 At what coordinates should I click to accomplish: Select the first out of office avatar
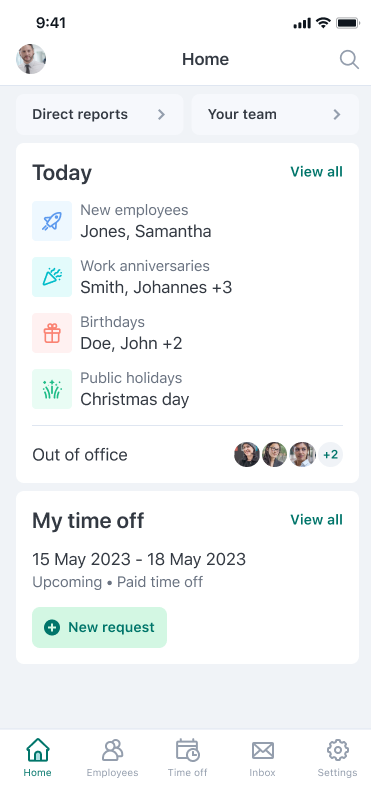click(247, 455)
